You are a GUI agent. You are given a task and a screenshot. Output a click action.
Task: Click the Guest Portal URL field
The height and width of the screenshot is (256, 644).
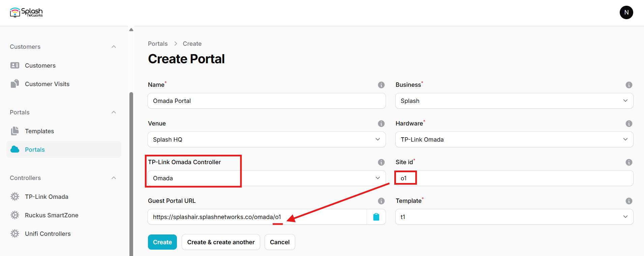point(257,217)
